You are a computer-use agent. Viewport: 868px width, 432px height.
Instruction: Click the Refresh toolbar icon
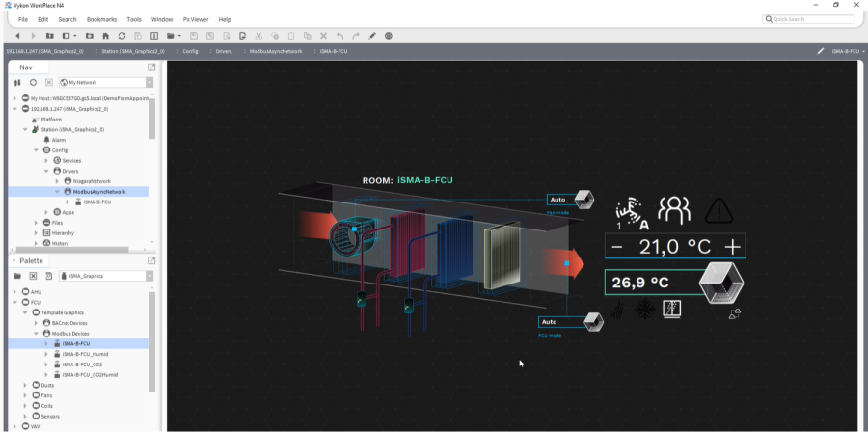click(122, 35)
